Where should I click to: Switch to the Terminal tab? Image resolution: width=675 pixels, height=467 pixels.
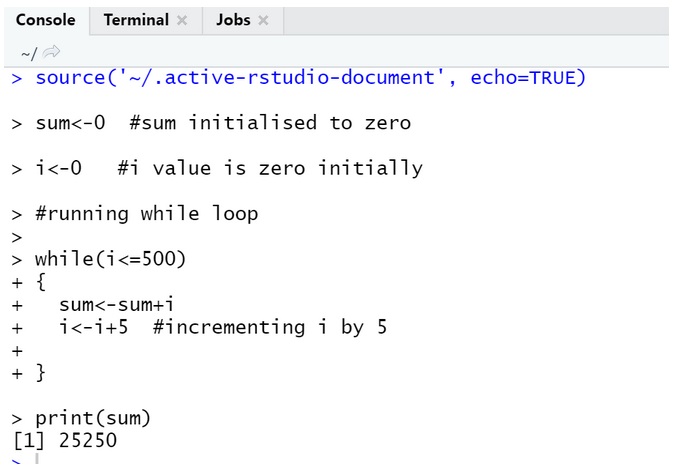pos(136,20)
